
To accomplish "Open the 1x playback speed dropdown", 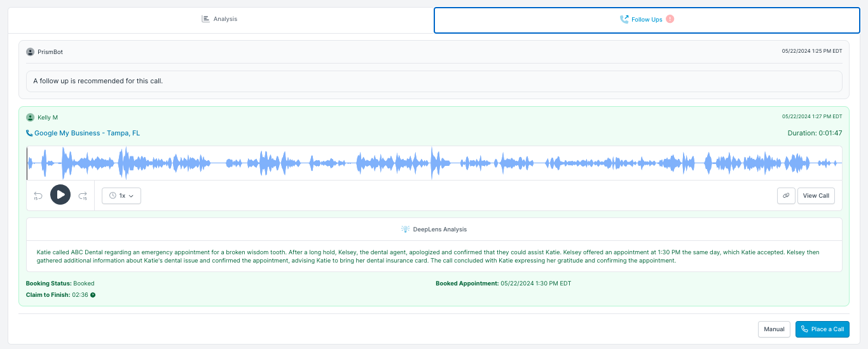I will coord(121,196).
